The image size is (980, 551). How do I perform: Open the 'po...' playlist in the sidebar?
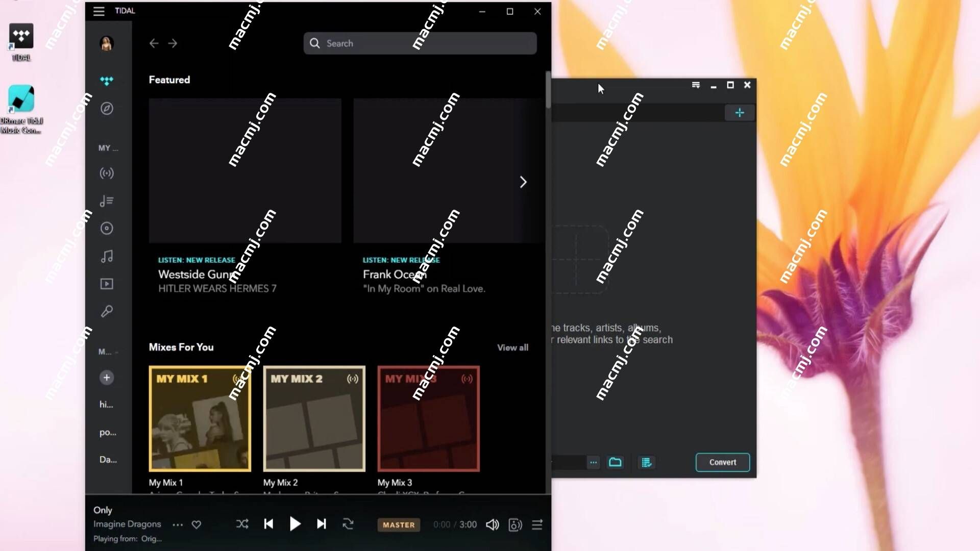pos(108,432)
